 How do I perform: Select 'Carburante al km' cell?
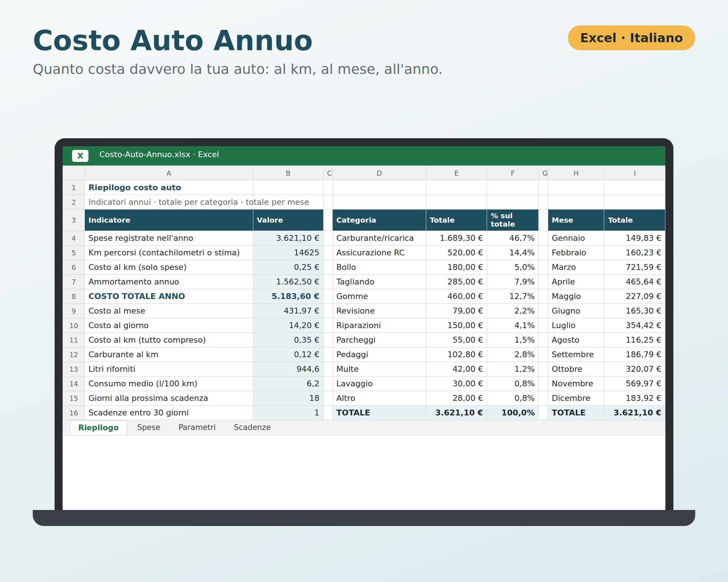(169, 355)
